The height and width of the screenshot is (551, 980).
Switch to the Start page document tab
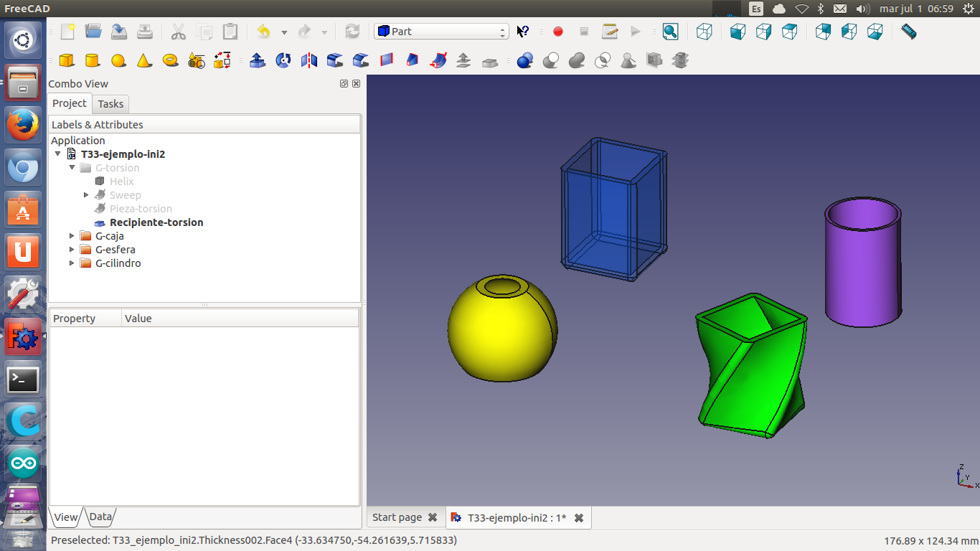[x=397, y=517]
